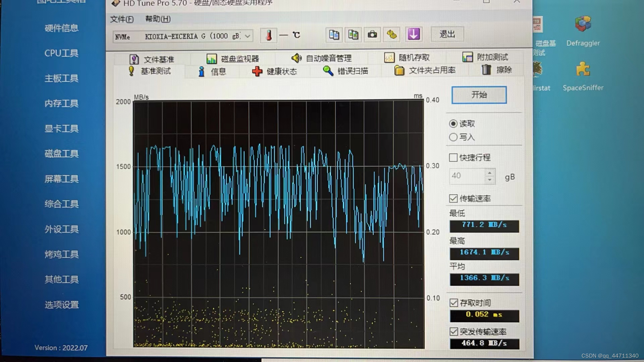Screen dimensions: 644x362
Task: Click the copy screenshot to clipboard icon
Action: tap(353, 35)
